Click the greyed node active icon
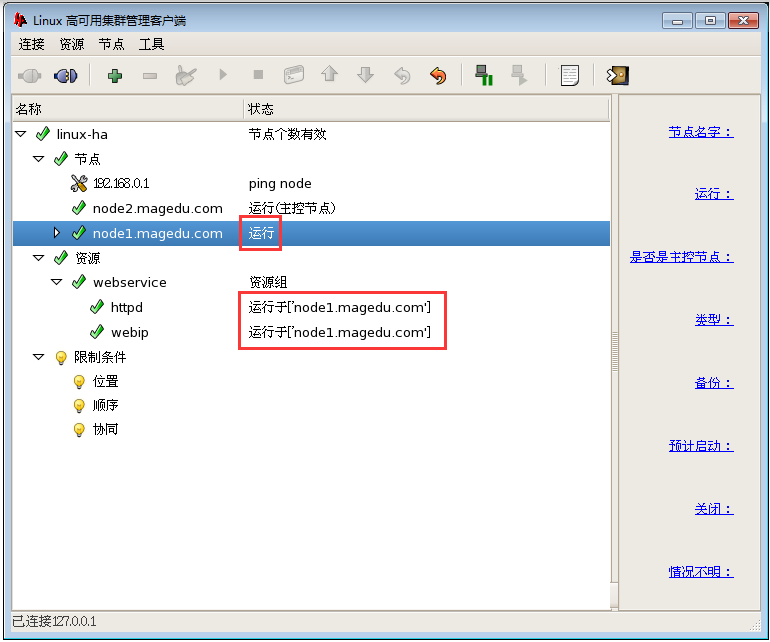This screenshot has height=642, width=770. pyautogui.click(x=519, y=75)
